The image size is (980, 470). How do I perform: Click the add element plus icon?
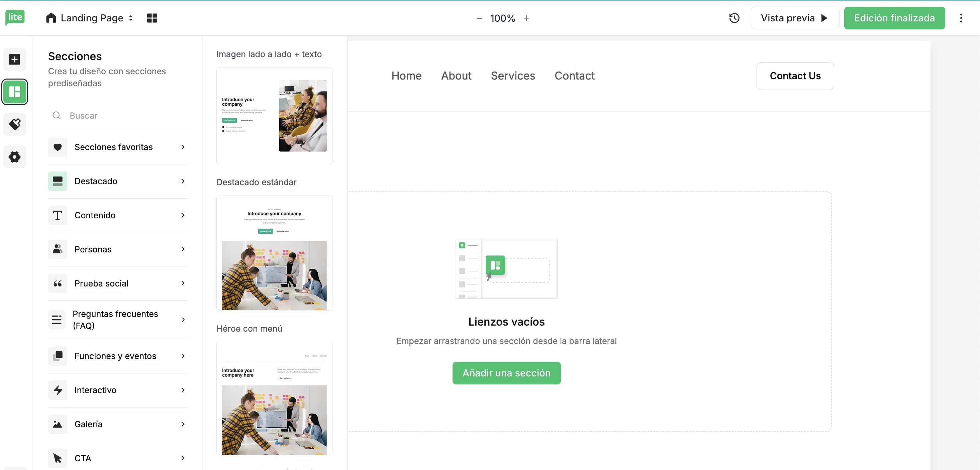click(14, 59)
